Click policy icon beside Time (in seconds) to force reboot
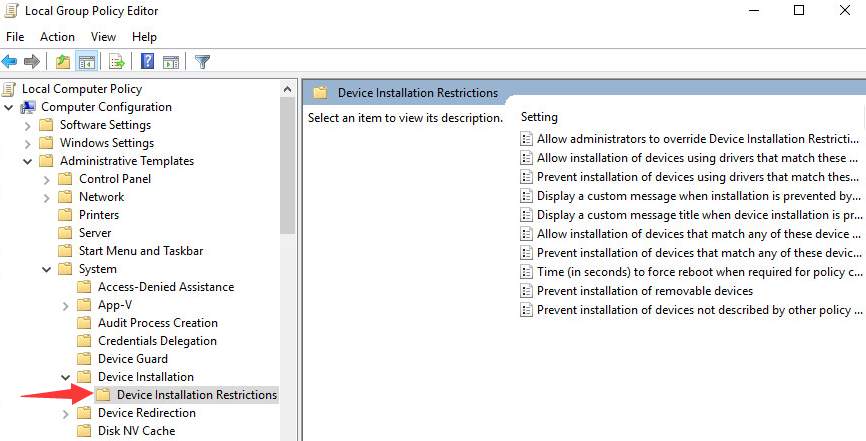Image resolution: width=866 pixels, height=441 pixels. pos(526,272)
